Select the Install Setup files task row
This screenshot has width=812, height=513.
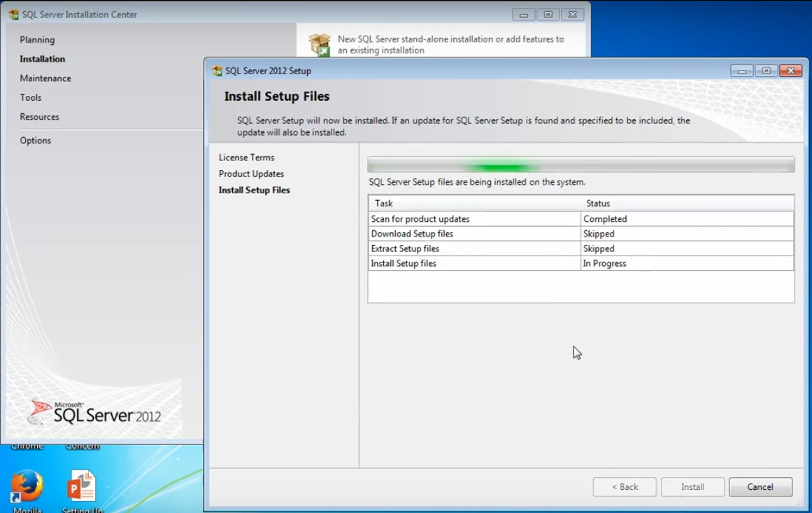(x=580, y=263)
